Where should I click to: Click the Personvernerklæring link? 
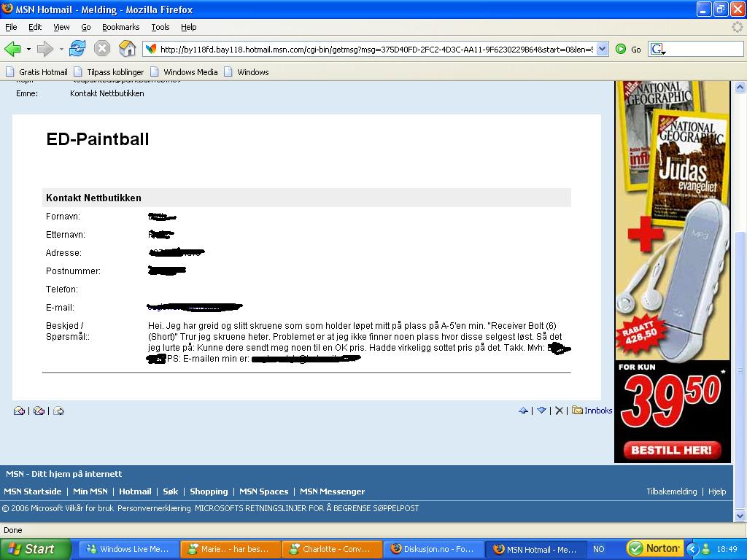(155, 508)
